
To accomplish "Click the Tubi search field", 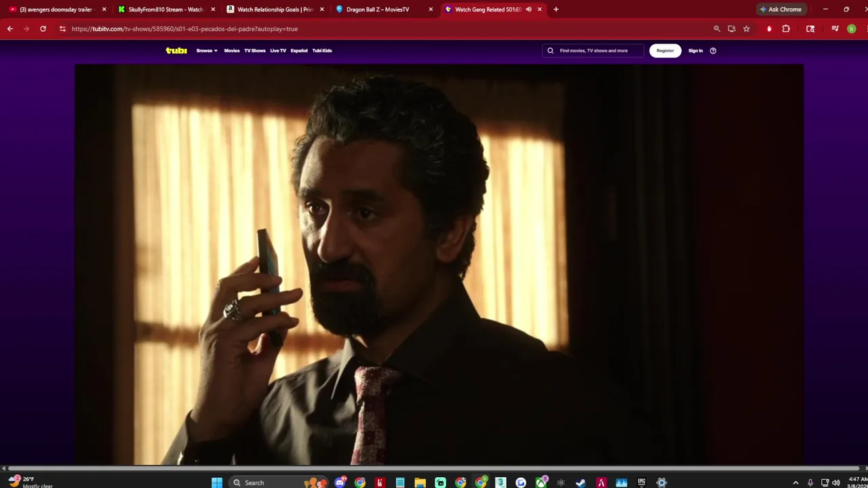I will click(593, 50).
